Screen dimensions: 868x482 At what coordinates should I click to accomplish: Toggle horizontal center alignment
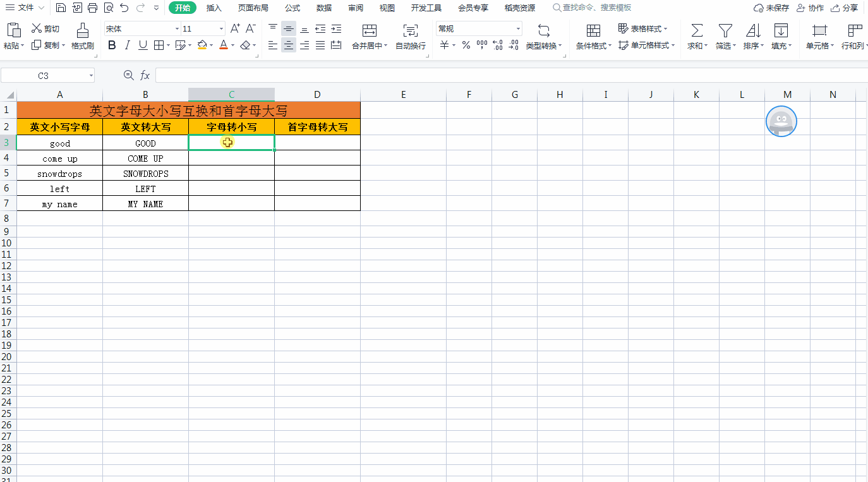289,45
